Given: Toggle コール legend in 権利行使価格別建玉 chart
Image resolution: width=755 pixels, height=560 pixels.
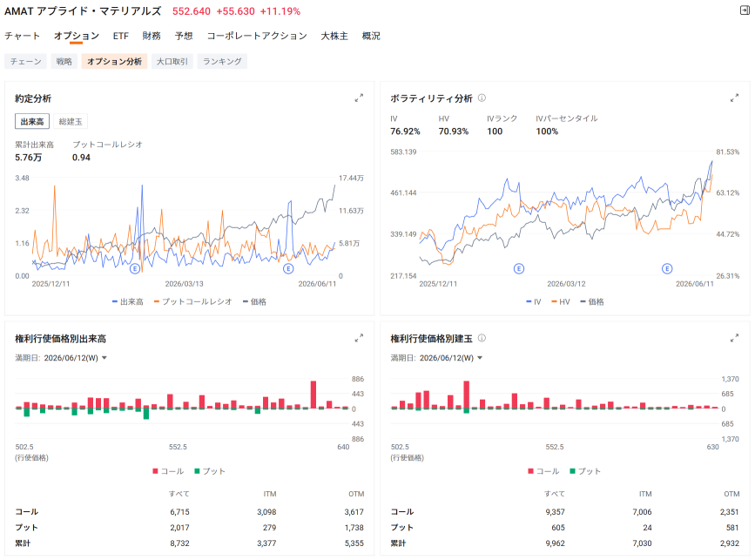Looking at the screenshot, I should pyautogui.click(x=544, y=471).
